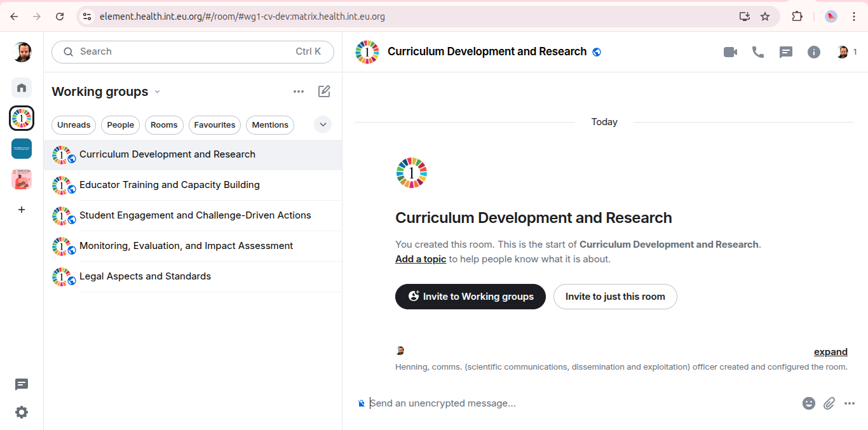868x430 pixels.
Task: Compose a new room or chat
Action: 324,91
